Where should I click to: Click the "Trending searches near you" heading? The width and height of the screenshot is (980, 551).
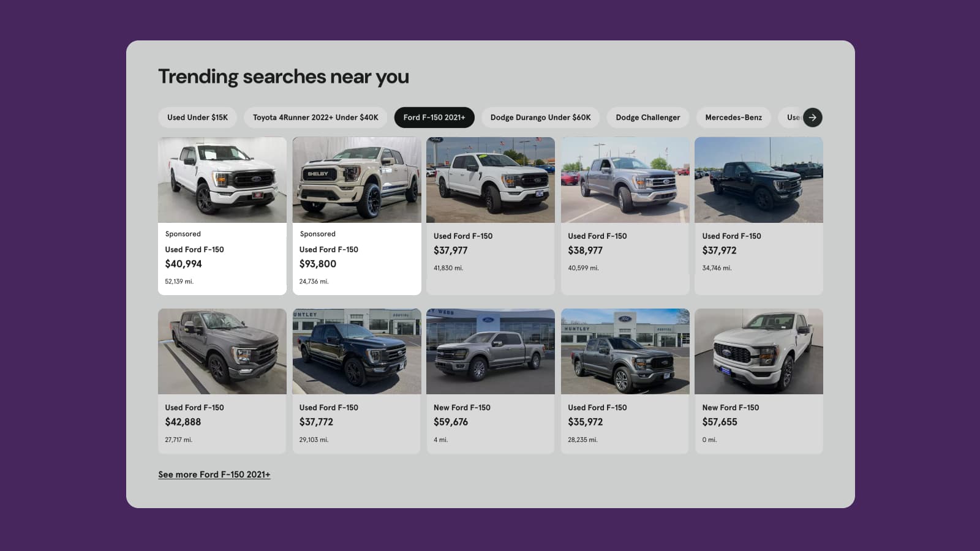click(284, 76)
